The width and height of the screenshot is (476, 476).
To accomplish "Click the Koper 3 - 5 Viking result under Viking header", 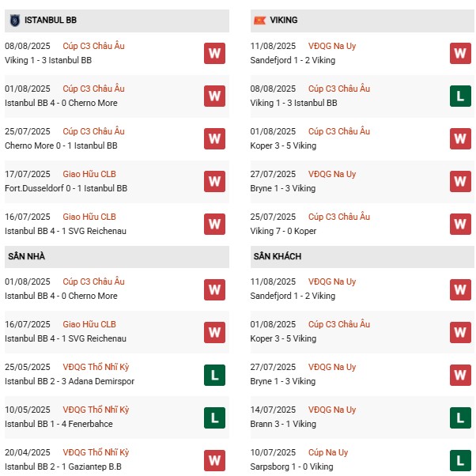I will (285, 145).
